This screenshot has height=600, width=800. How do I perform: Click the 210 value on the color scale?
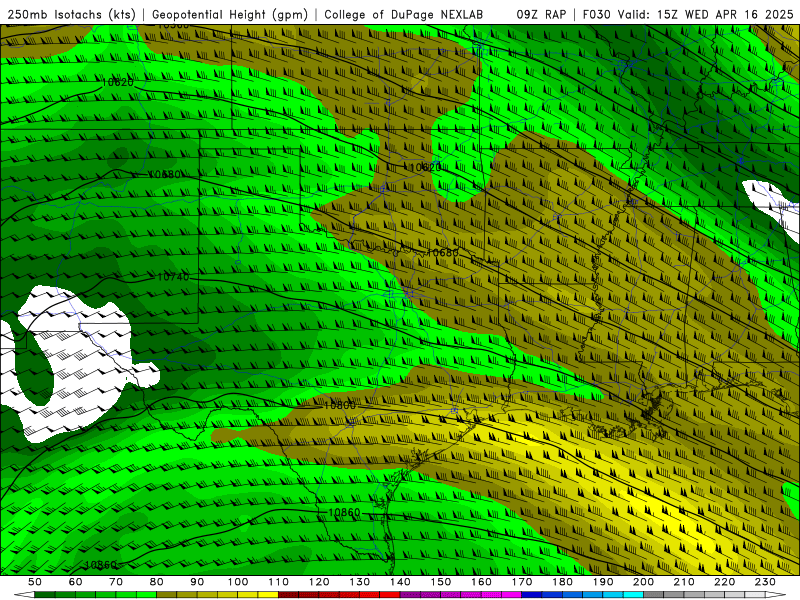(x=684, y=582)
